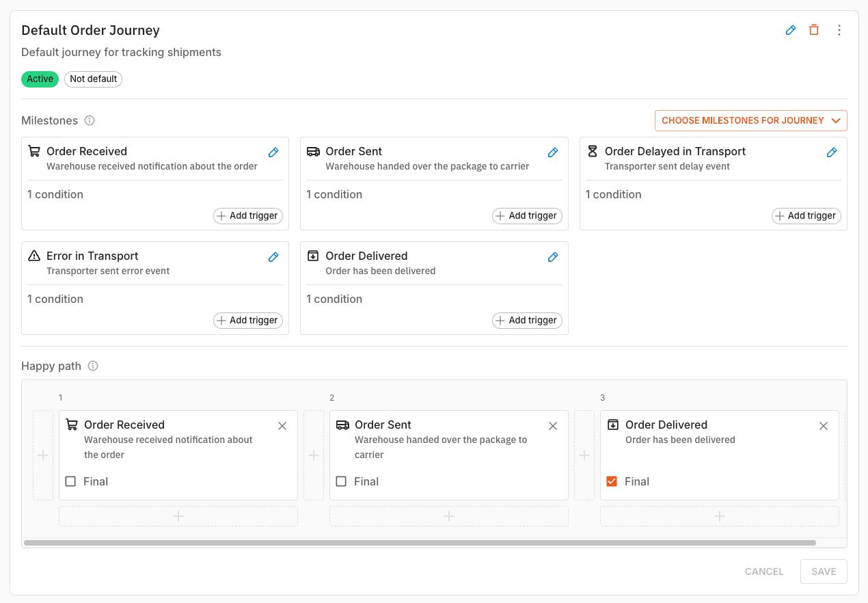
Task: View info tooltip next to Milestones heading
Action: tap(90, 120)
